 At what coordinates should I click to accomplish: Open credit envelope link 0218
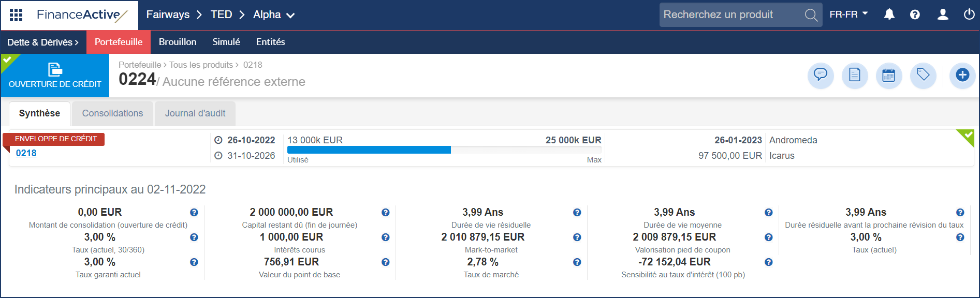(x=26, y=153)
